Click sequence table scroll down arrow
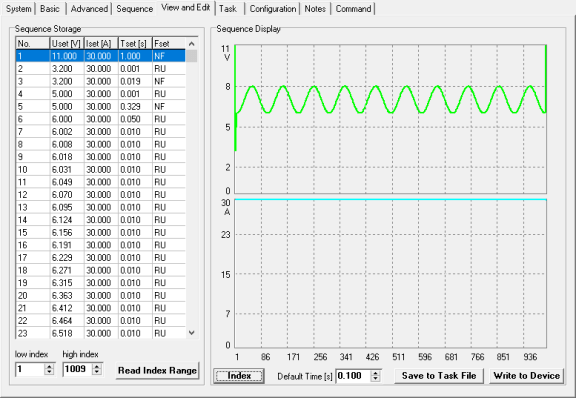The width and height of the screenshot is (576, 398). tap(191, 333)
